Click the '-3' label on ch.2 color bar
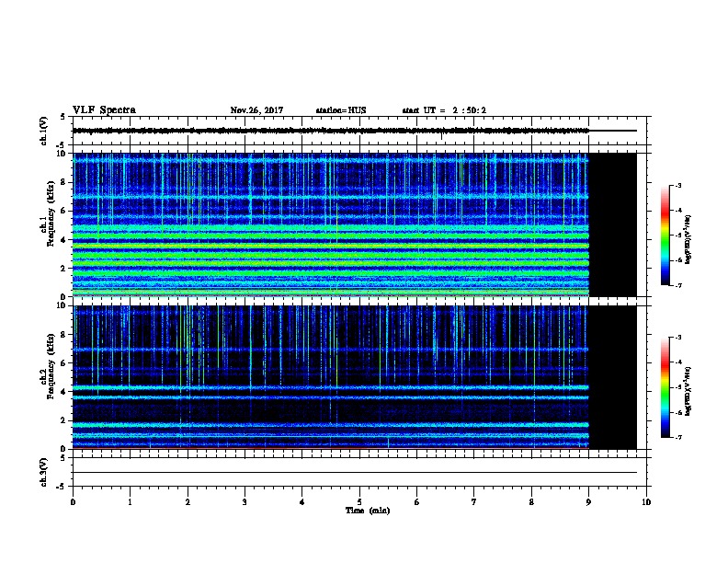 point(677,338)
